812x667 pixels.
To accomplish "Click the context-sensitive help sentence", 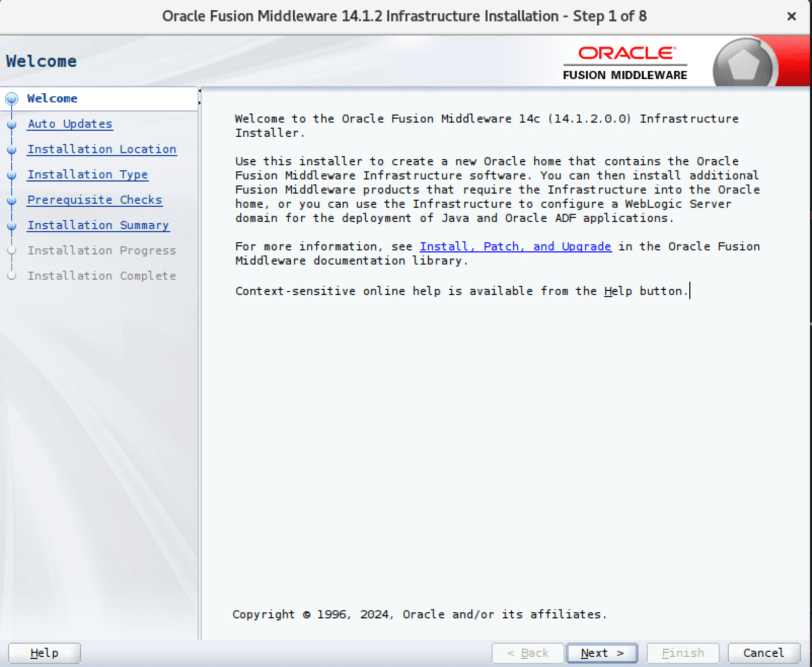I will (462, 291).
